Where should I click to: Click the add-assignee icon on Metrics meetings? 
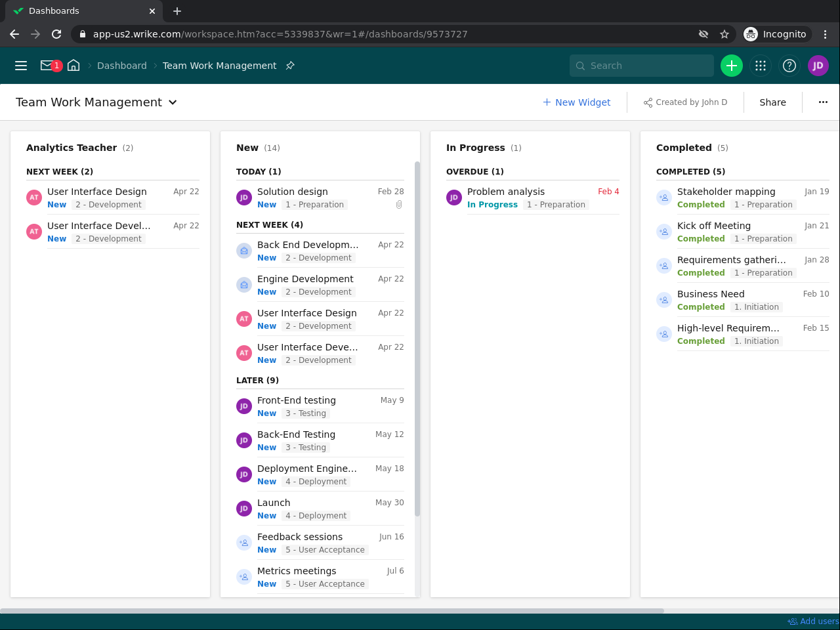pos(244,577)
